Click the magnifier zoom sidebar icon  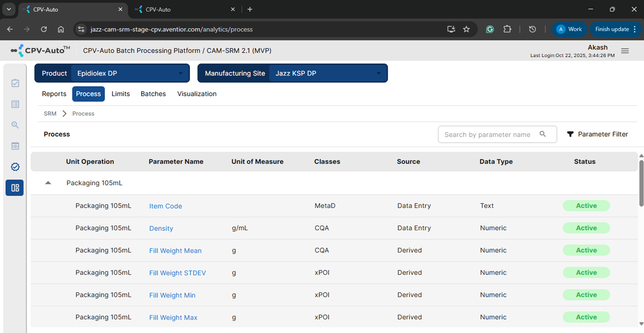[x=15, y=125]
